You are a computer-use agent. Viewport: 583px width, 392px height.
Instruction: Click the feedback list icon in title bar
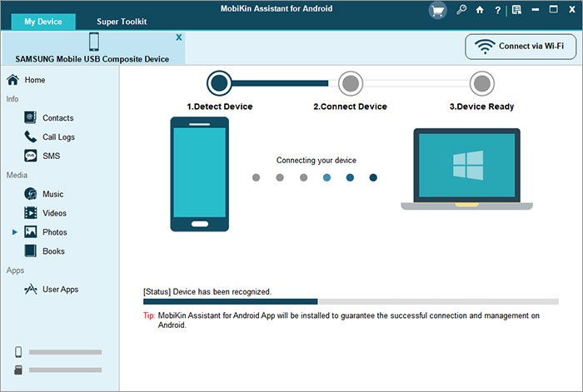[x=516, y=10]
